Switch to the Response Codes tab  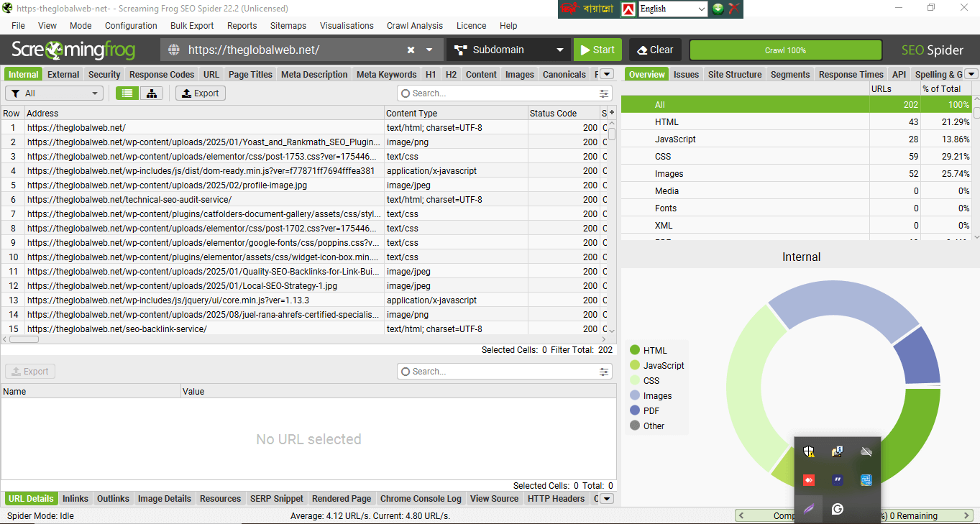[x=162, y=74]
